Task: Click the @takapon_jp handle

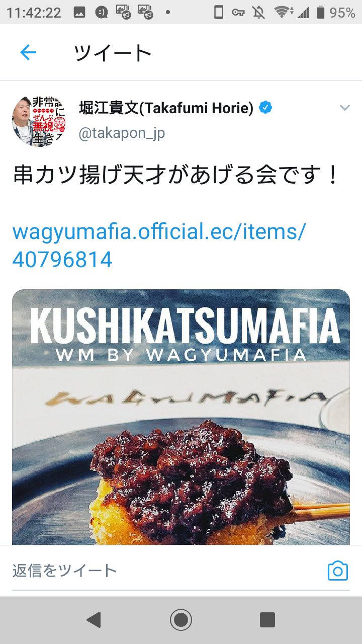Action: tap(122, 133)
